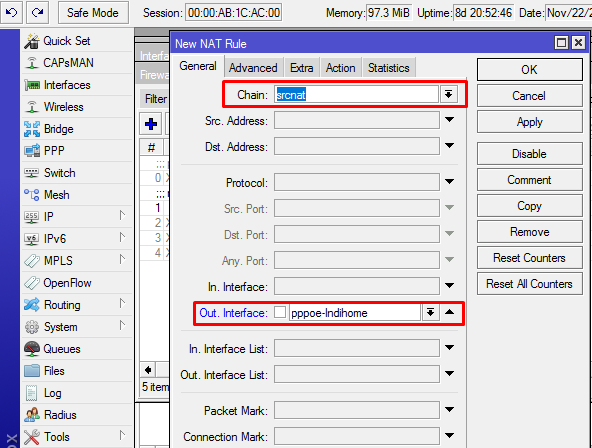Click the Apply button

[530, 122]
